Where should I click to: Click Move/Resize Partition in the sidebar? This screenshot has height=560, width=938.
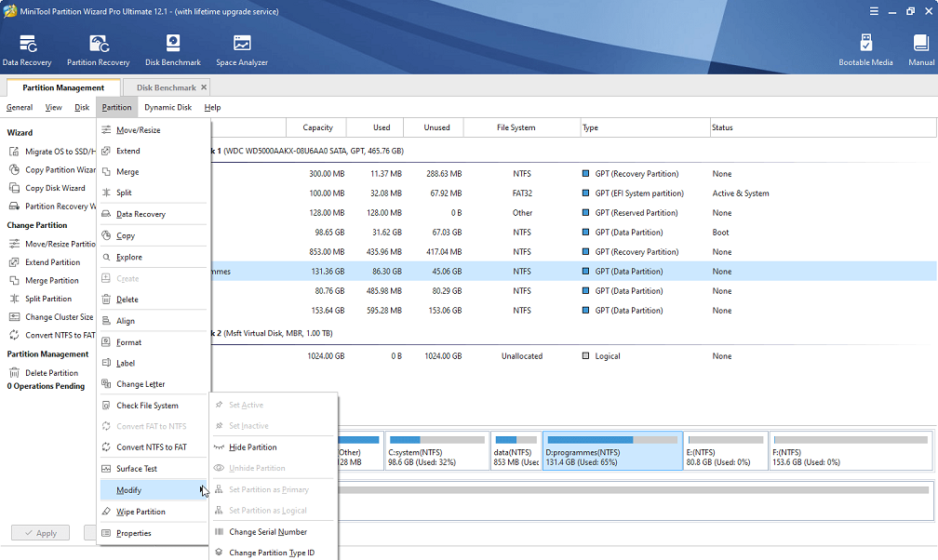coord(60,244)
